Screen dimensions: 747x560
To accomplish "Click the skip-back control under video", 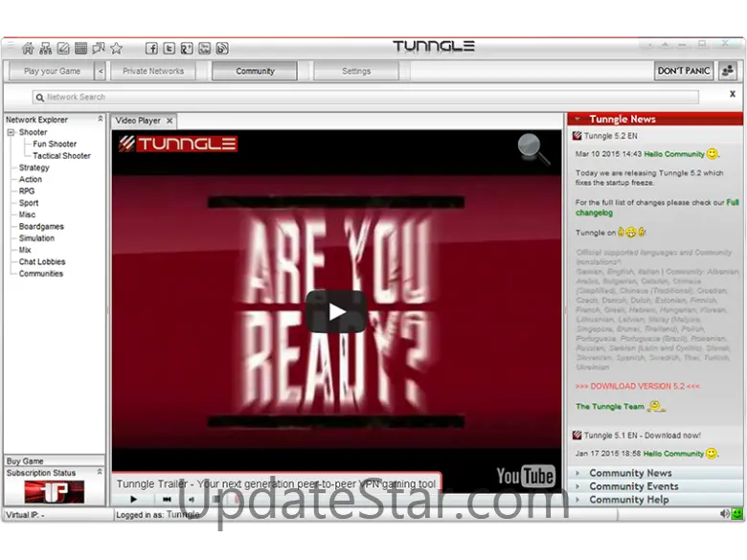I will pos(167,499).
